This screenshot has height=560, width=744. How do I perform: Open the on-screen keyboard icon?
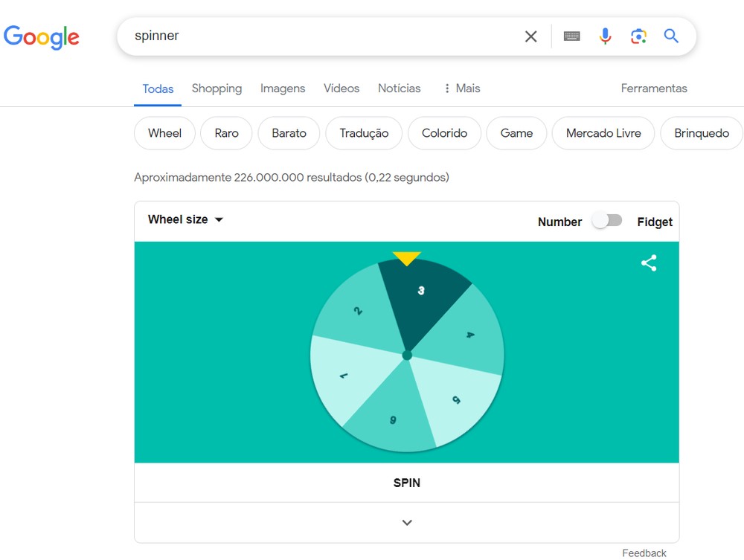tap(571, 36)
